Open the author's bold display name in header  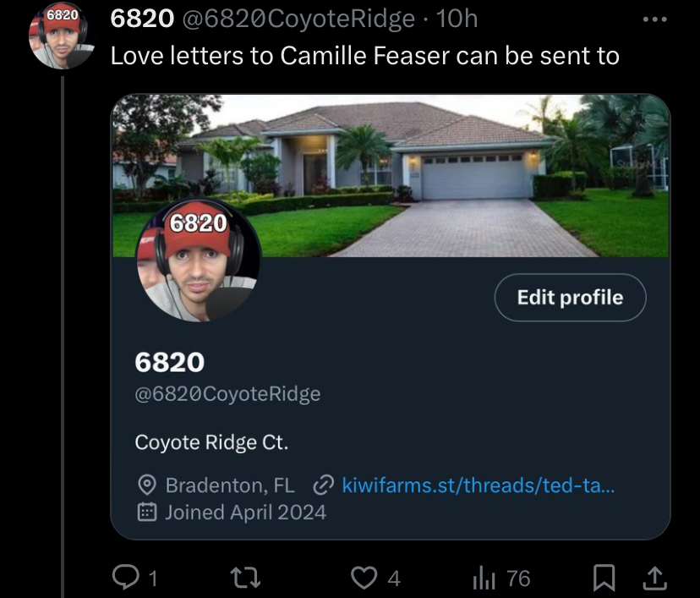coord(142,19)
